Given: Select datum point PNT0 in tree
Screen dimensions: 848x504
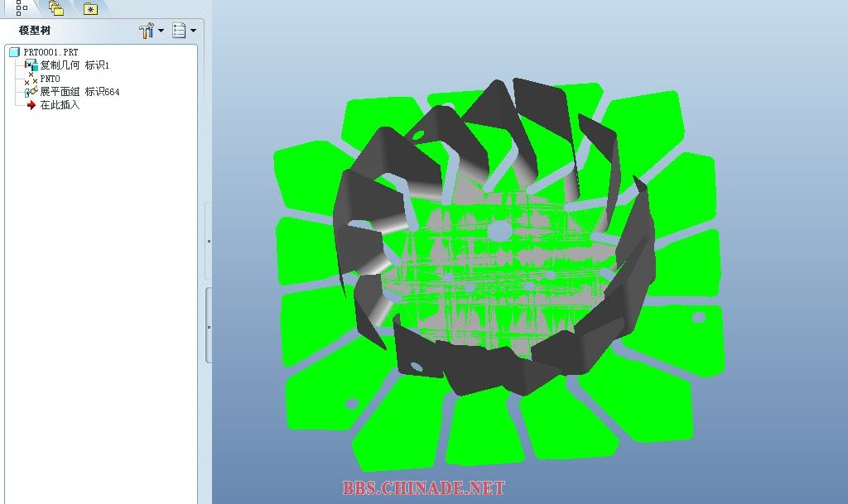Looking at the screenshot, I should coord(50,79).
